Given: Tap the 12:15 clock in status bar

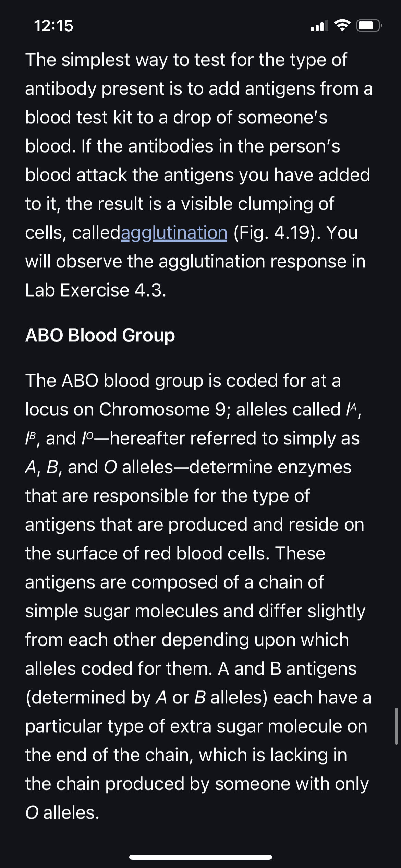Looking at the screenshot, I should click(x=53, y=26).
